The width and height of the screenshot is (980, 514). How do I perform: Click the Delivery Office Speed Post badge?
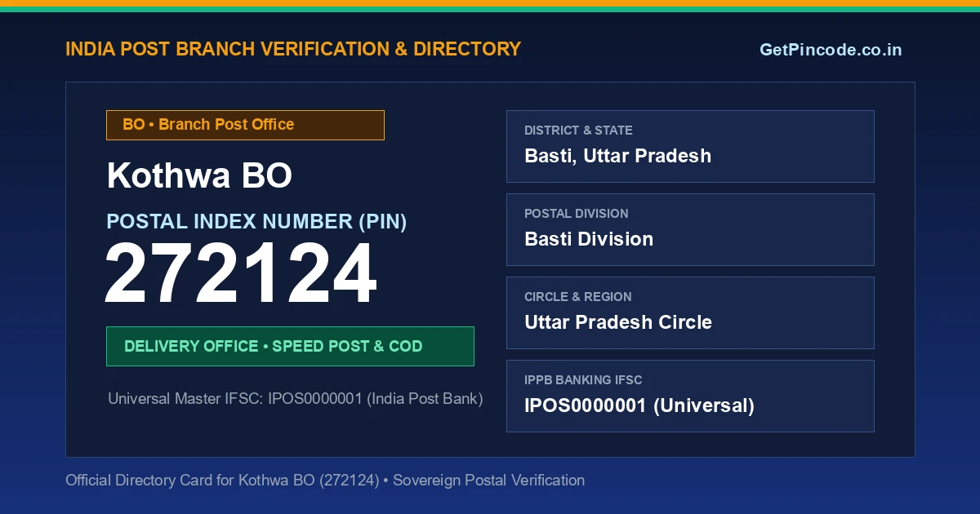click(290, 346)
